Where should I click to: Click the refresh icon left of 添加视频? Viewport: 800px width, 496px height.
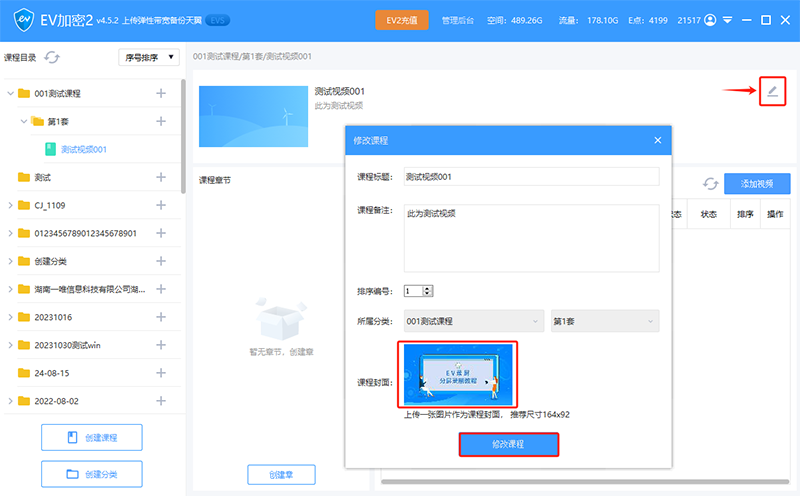click(x=711, y=184)
